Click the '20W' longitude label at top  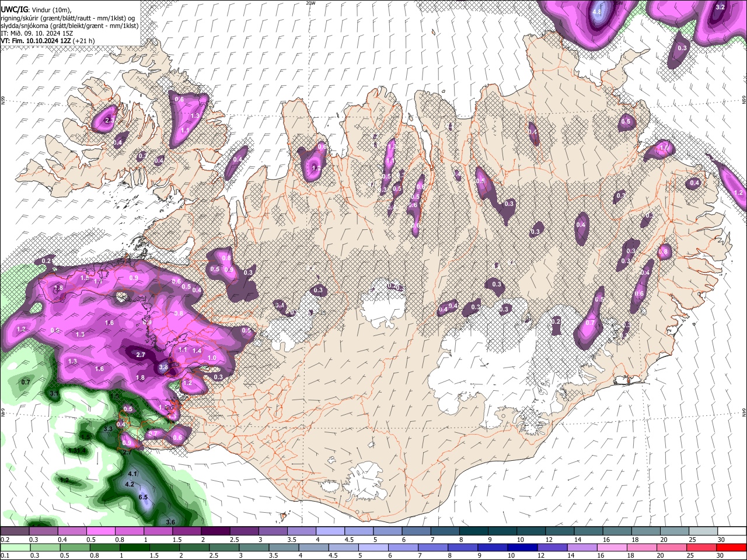[311, 3]
